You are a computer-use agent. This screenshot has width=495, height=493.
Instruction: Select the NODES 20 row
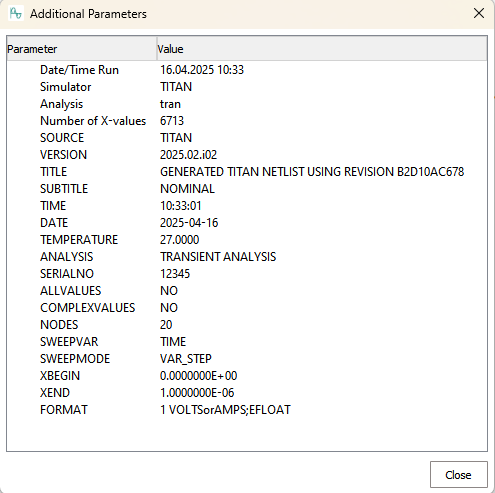(247, 325)
